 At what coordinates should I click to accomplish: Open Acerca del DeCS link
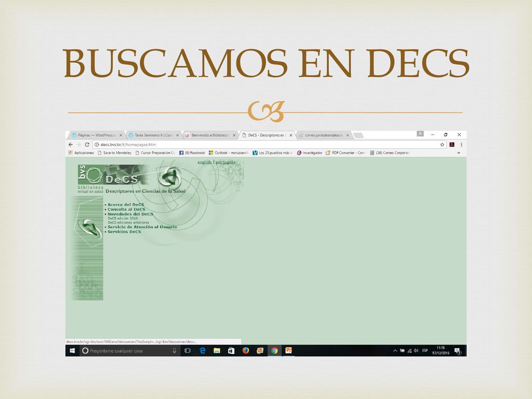tap(126, 205)
